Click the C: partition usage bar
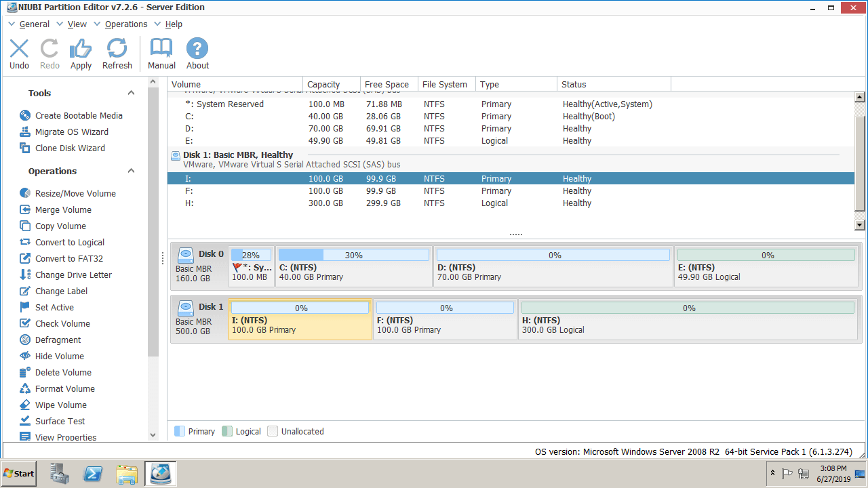Viewport: 868px width, 488px height. tap(353, 256)
